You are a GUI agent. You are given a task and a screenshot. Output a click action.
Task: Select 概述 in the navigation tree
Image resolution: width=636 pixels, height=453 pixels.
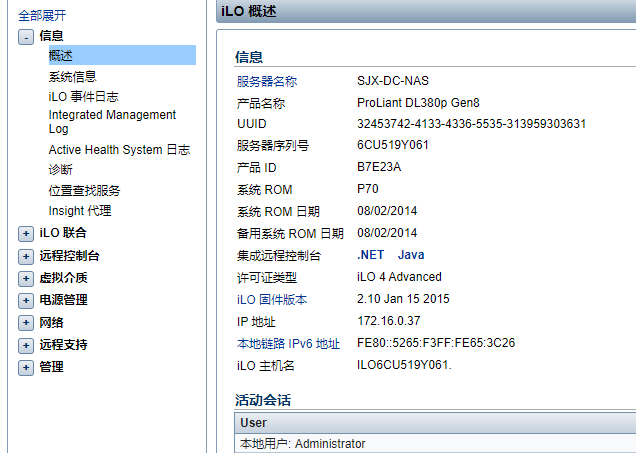[61, 56]
